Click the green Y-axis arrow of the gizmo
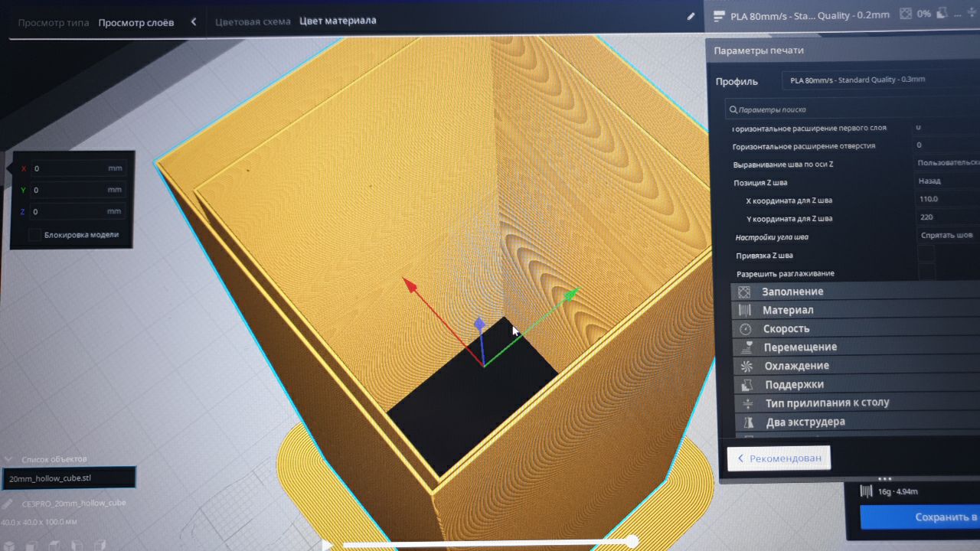 [571, 294]
